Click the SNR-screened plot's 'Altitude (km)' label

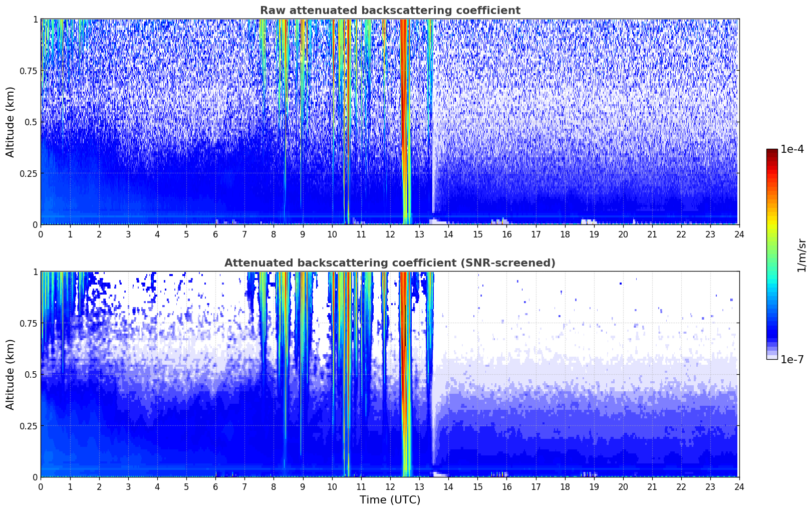(x=11, y=374)
